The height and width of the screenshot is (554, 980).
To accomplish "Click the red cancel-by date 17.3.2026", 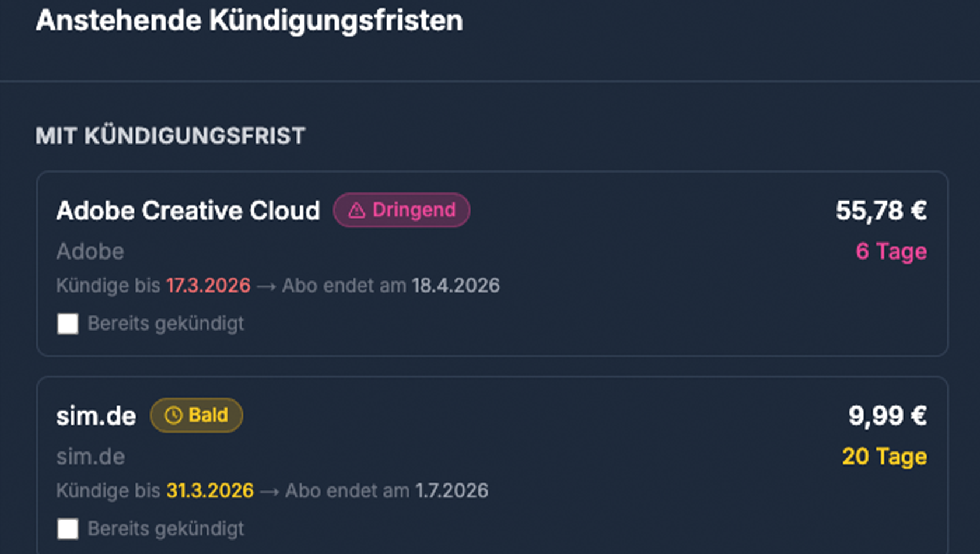I will pyautogui.click(x=208, y=286).
